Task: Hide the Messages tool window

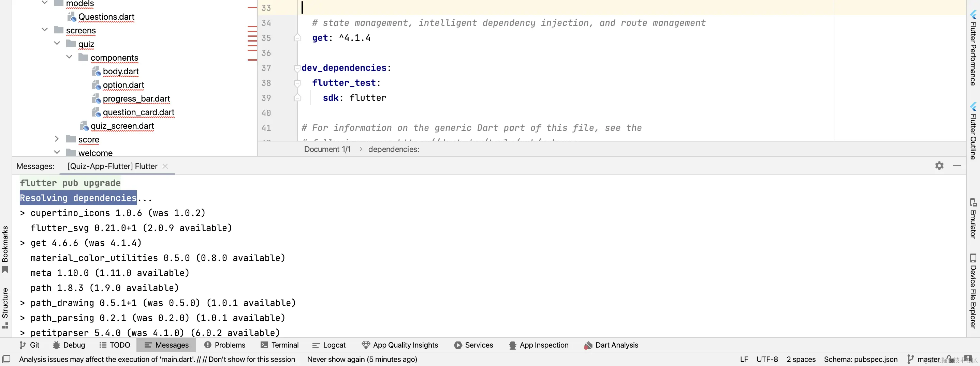Action: point(957,166)
